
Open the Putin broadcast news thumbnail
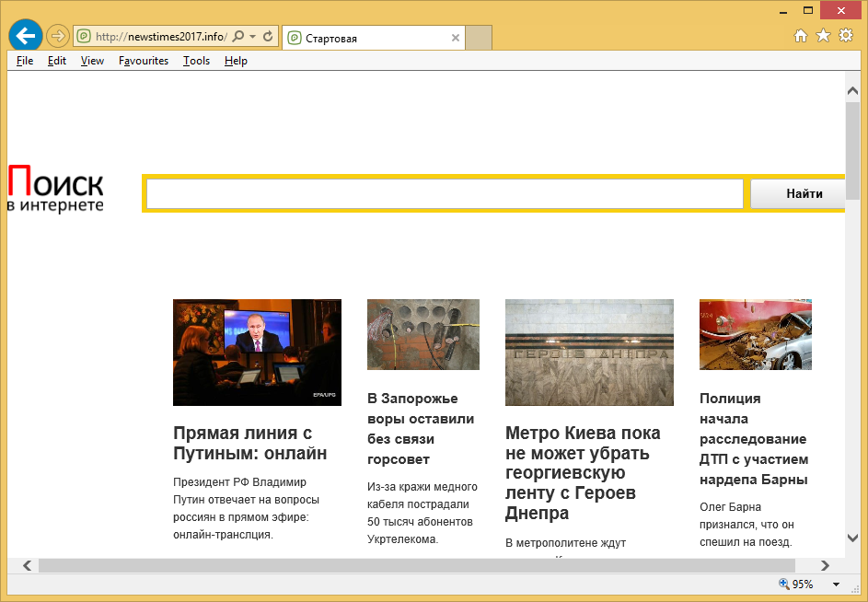[257, 352]
